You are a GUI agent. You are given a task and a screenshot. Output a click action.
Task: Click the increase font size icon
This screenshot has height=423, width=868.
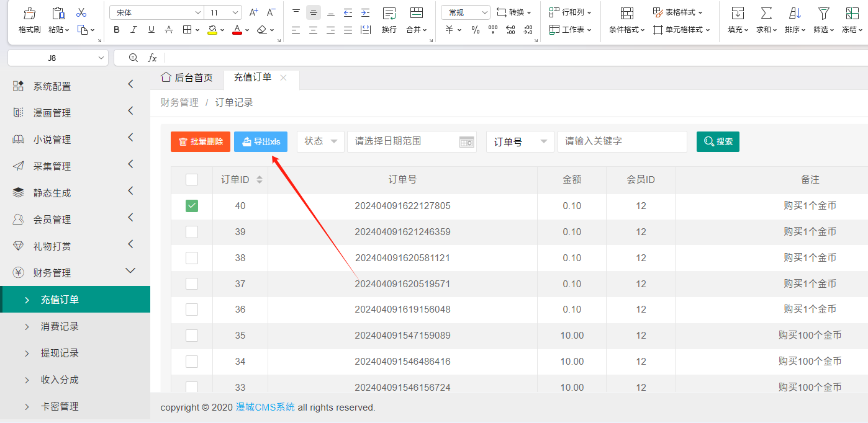[x=253, y=12]
